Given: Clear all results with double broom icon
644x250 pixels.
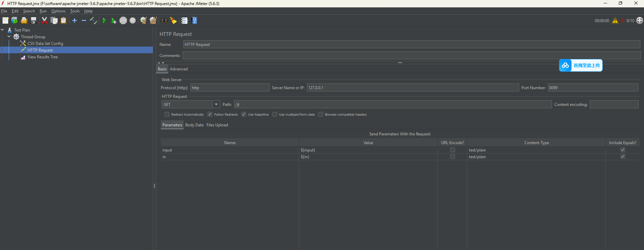Looking at the screenshot, I should (153, 20).
